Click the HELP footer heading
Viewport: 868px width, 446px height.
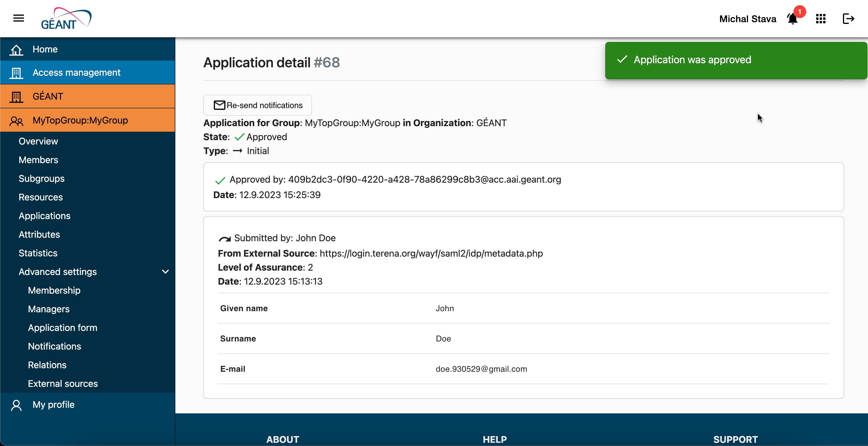pos(494,439)
